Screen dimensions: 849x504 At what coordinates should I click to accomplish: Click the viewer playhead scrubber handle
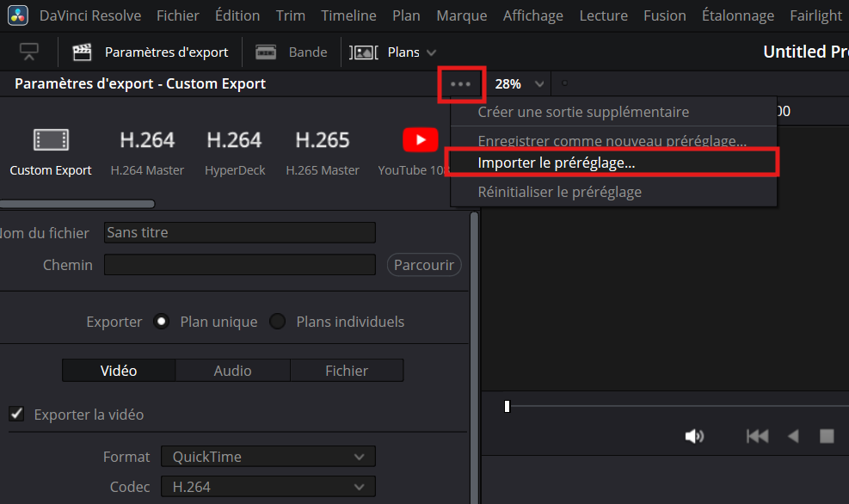coord(508,406)
